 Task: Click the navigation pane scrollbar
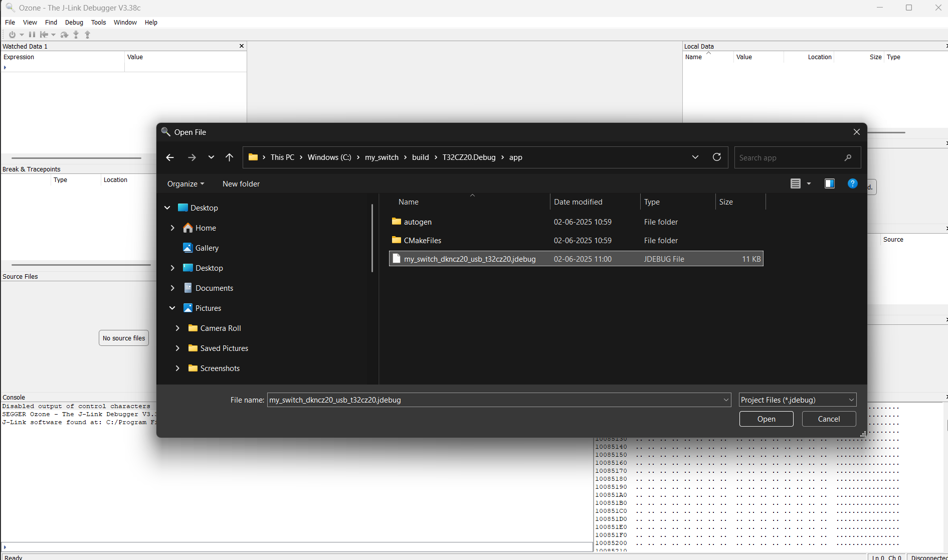[x=372, y=238]
